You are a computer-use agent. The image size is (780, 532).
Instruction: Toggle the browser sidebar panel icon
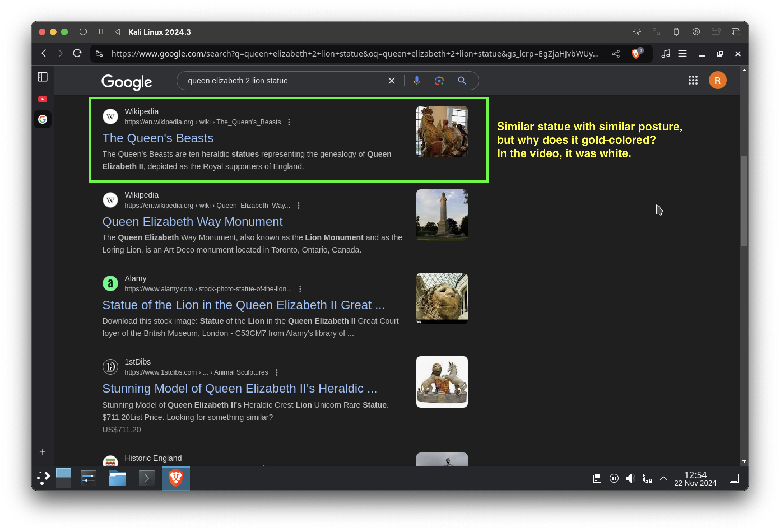[43, 77]
